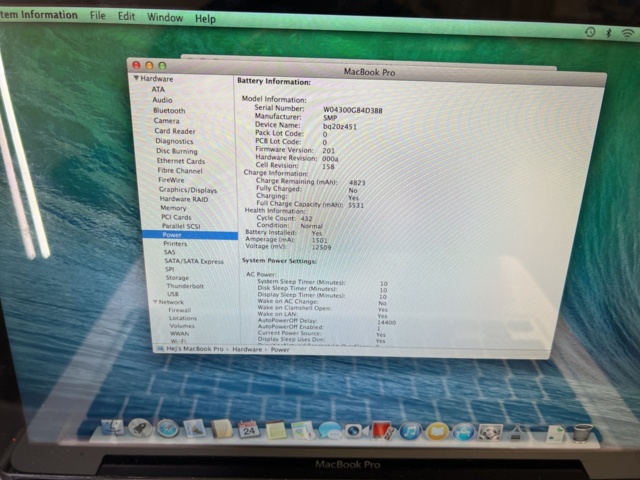Open FaceTime camera icon in Dock

[x=356, y=431]
